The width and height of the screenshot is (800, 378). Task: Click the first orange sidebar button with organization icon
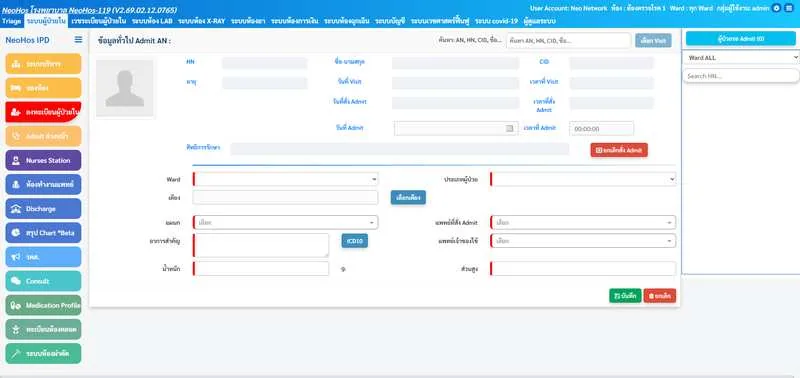click(x=43, y=64)
